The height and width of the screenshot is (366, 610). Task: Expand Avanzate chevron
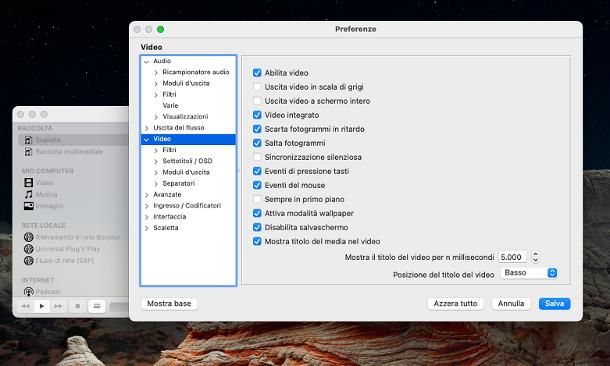point(146,195)
